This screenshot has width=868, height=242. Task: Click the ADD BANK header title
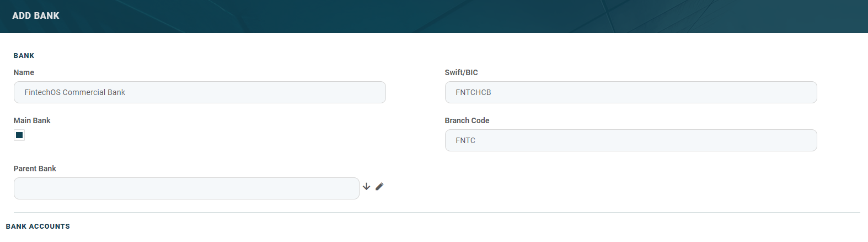pyautogui.click(x=36, y=15)
